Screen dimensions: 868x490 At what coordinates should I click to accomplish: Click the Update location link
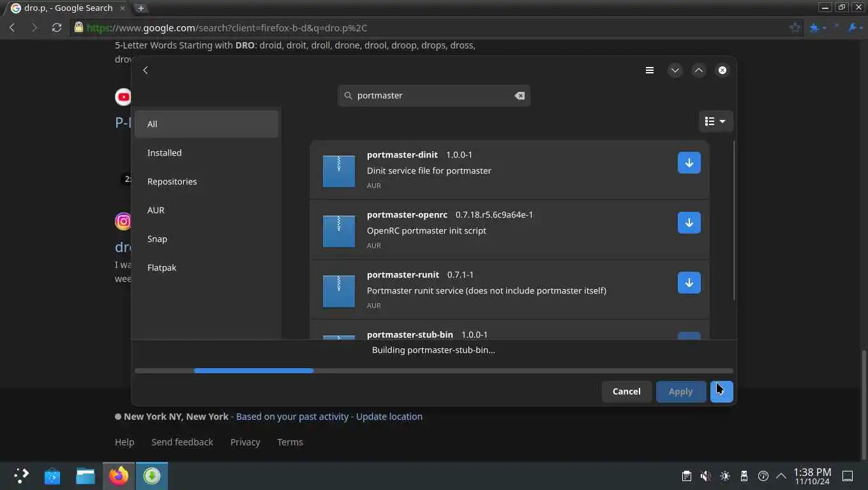point(389,416)
